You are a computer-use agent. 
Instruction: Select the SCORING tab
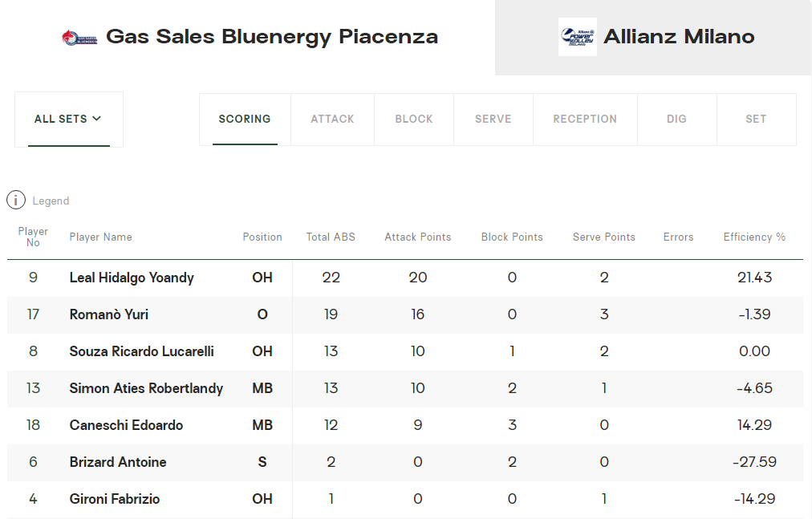[x=245, y=119]
